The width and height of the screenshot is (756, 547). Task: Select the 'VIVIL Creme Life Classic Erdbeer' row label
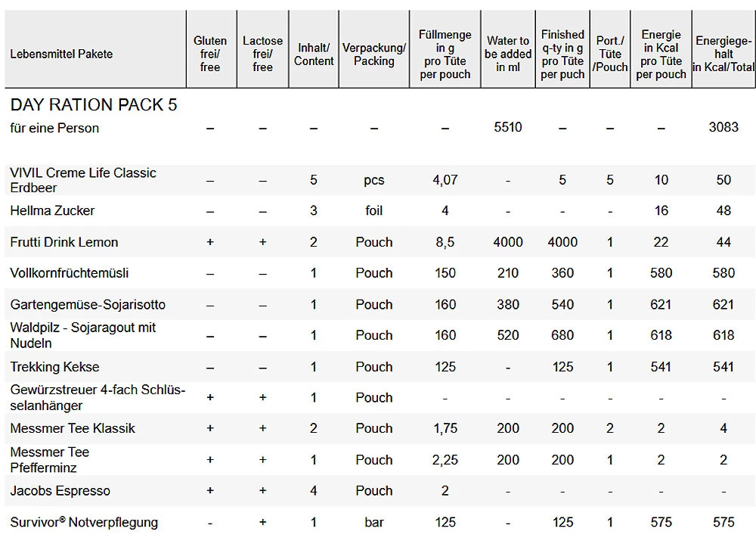83,180
